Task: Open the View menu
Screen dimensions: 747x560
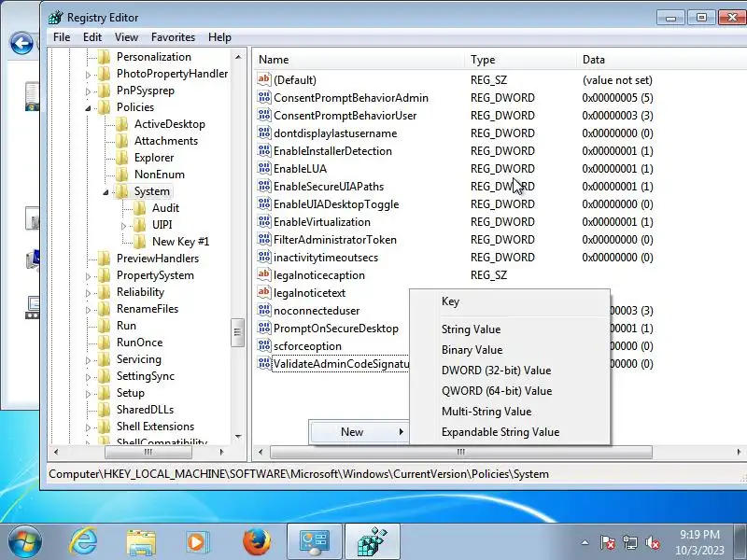Action: pyautogui.click(x=126, y=37)
